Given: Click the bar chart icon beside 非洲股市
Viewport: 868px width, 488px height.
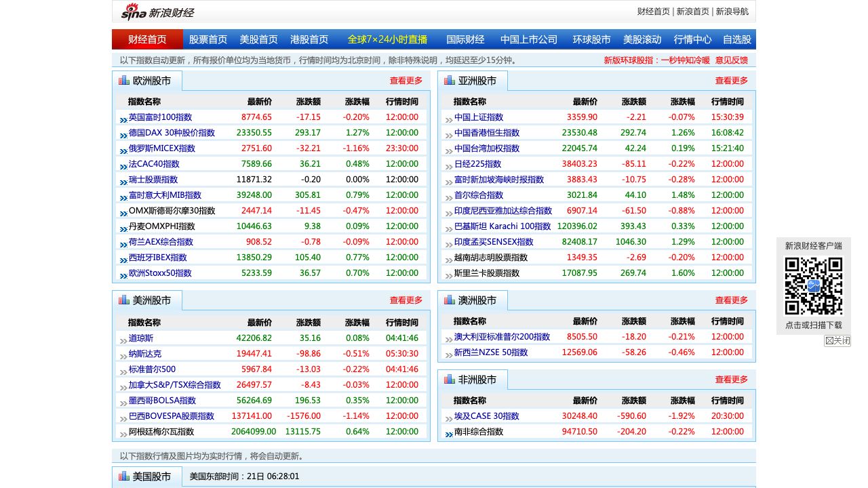Looking at the screenshot, I should [450, 380].
